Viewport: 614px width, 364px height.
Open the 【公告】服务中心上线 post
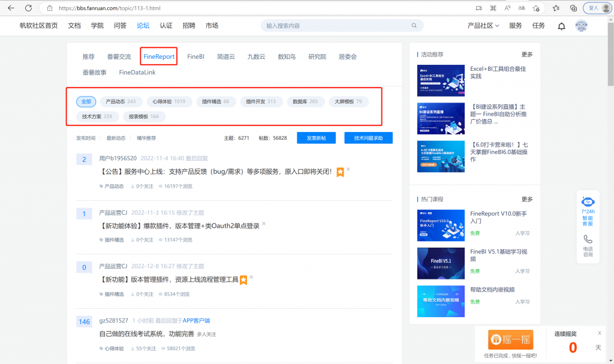point(216,172)
